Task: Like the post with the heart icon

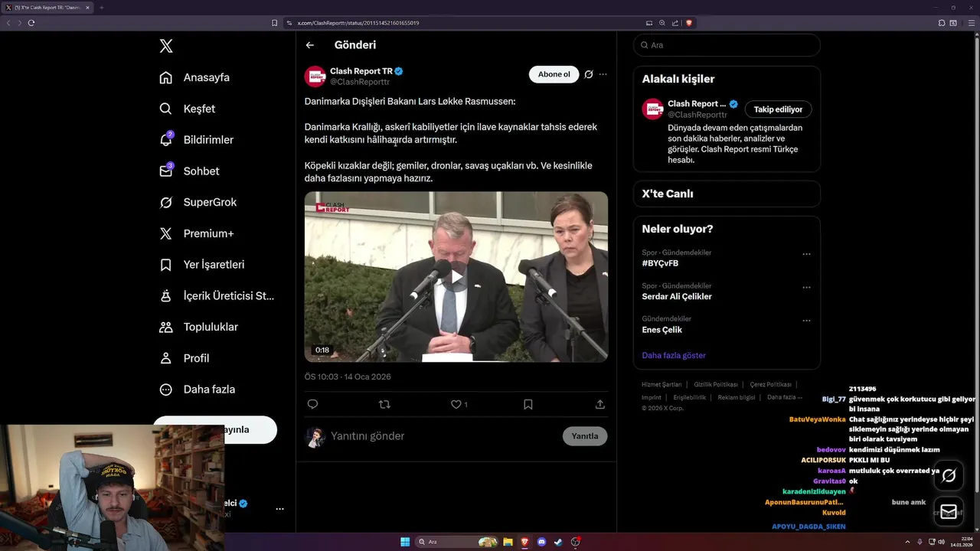Action: coord(456,404)
